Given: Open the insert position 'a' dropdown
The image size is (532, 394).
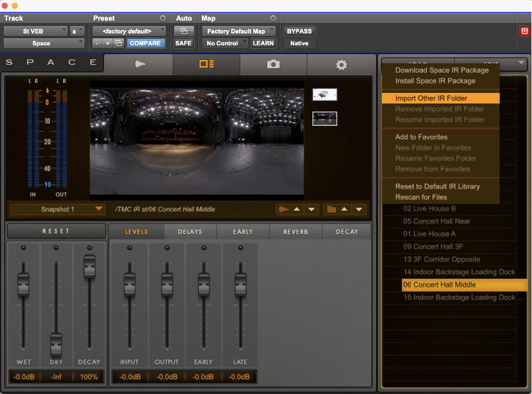Looking at the screenshot, I should click(77, 31).
